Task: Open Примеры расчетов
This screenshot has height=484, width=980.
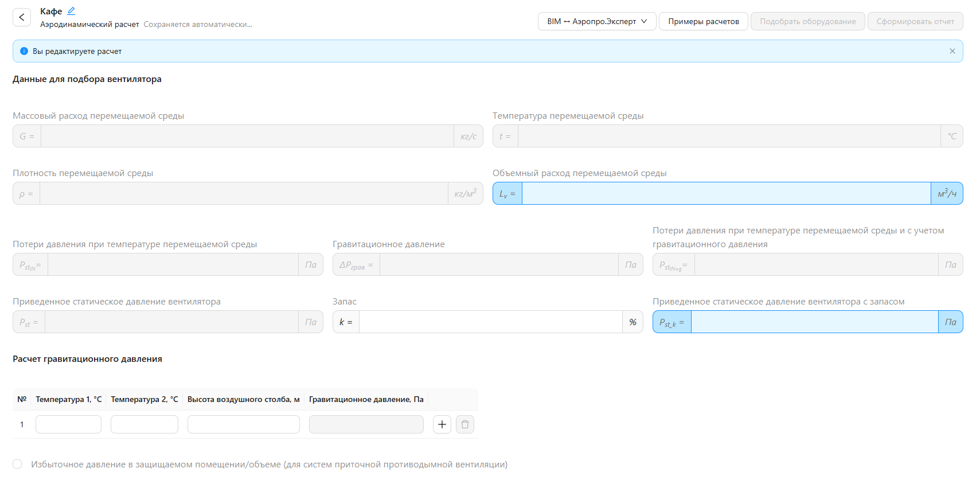Action: click(703, 21)
